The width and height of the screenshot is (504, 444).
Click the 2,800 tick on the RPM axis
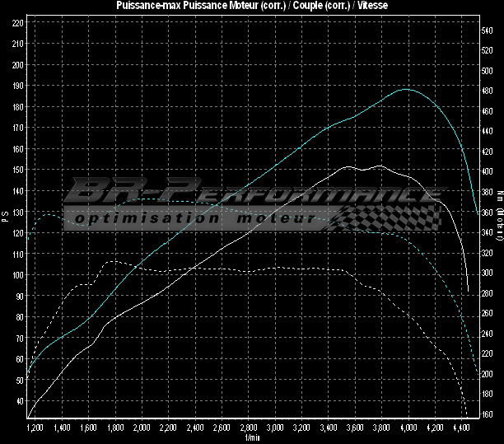pos(249,428)
